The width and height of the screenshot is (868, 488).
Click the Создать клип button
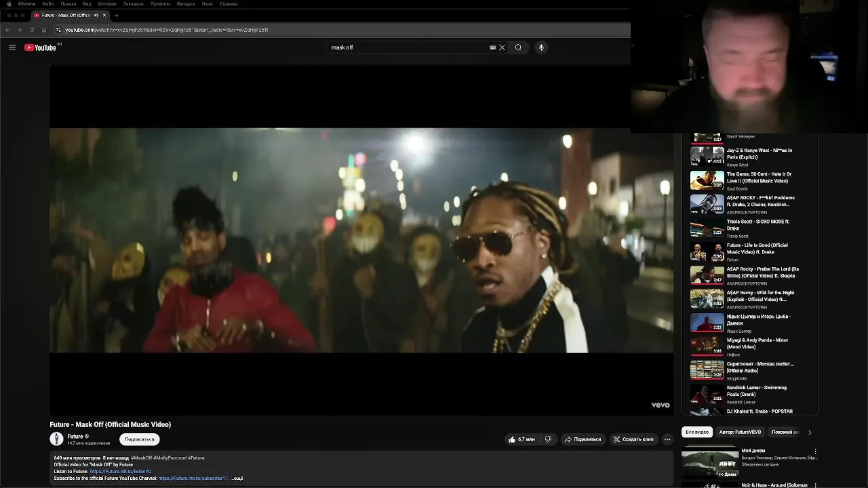(x=633, y=439)
